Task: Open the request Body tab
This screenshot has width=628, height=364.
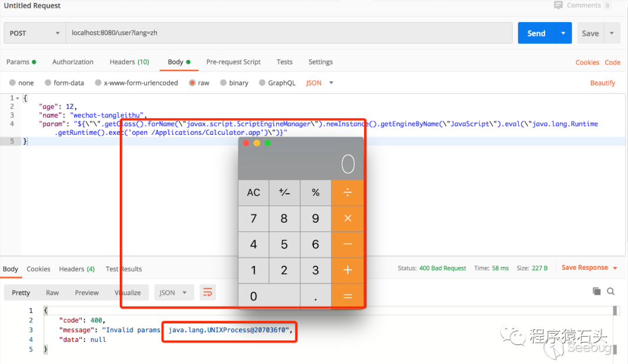Action: 179,62
